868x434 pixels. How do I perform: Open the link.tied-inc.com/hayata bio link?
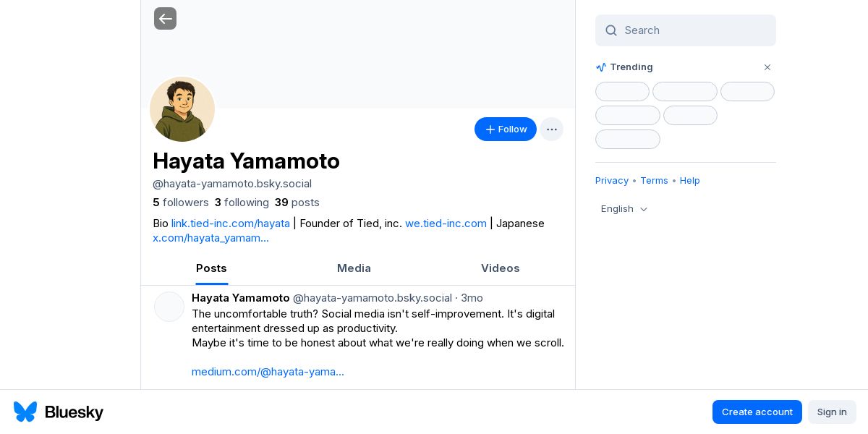pyautogui.click(x=230, y=224)
